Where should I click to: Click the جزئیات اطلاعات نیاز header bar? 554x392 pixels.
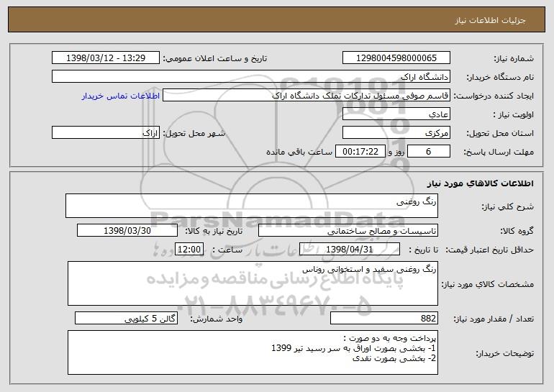point(277,19)
